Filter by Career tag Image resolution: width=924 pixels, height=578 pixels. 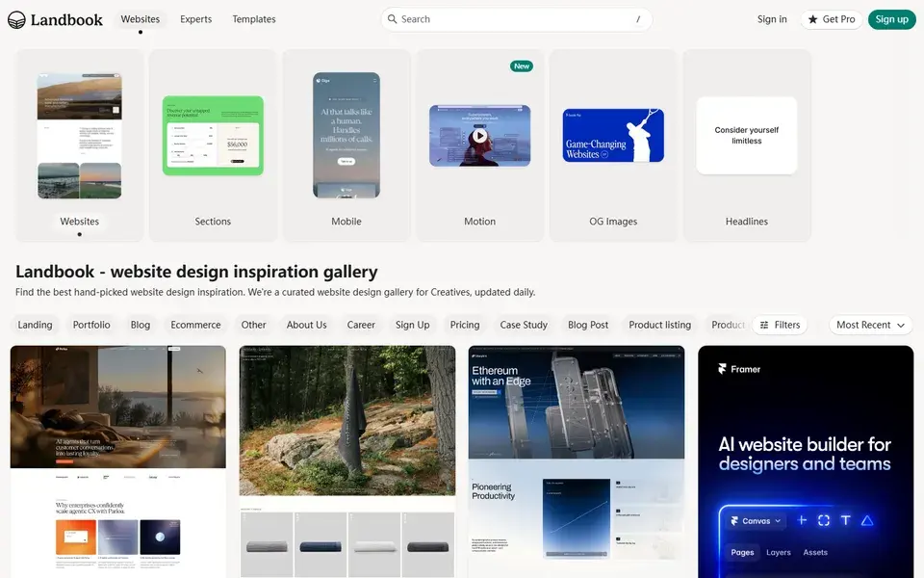[361, 325]
